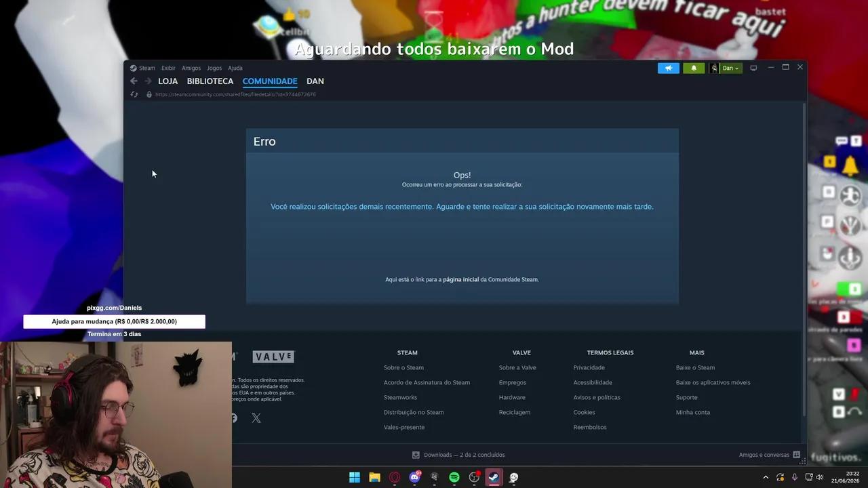This screenshot has width=868, height=488.
Task: Expand the Dan account dropdown
Action: click(730, 68)
